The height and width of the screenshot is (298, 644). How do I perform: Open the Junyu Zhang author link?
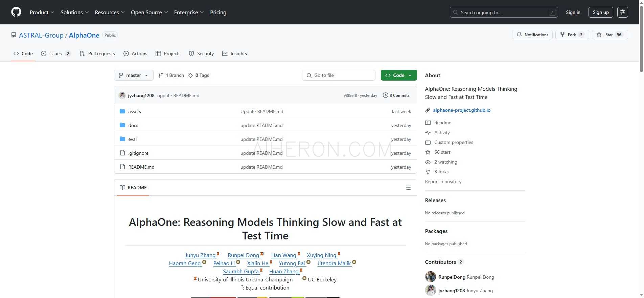(x=200, y=255)
